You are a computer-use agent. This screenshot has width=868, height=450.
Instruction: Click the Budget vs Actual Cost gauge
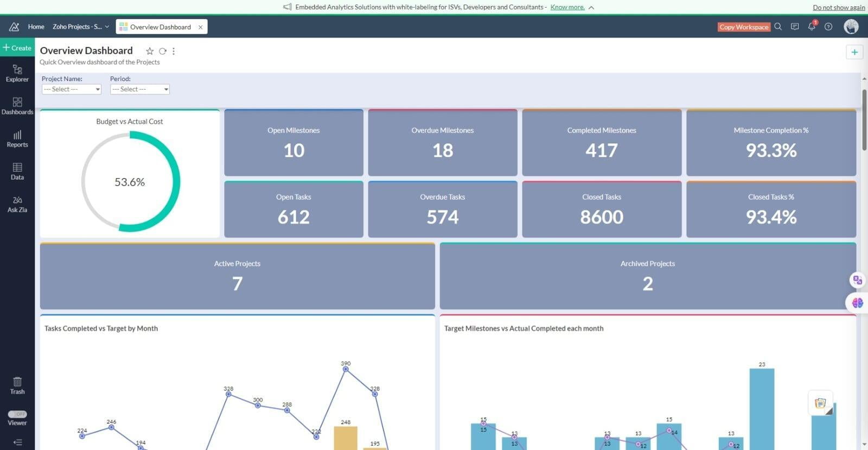click(x=130, y=182)
